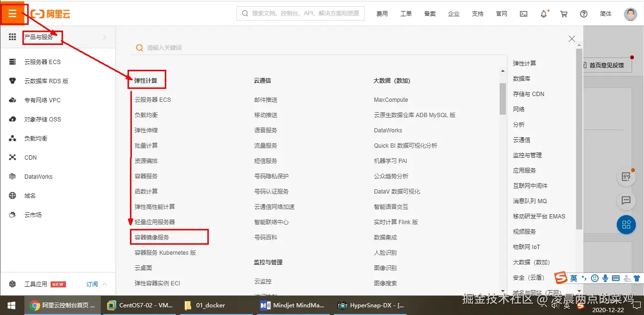Jump to 存储与 CDN category
This screenshot has height=315, width=644.
(529, 94)
